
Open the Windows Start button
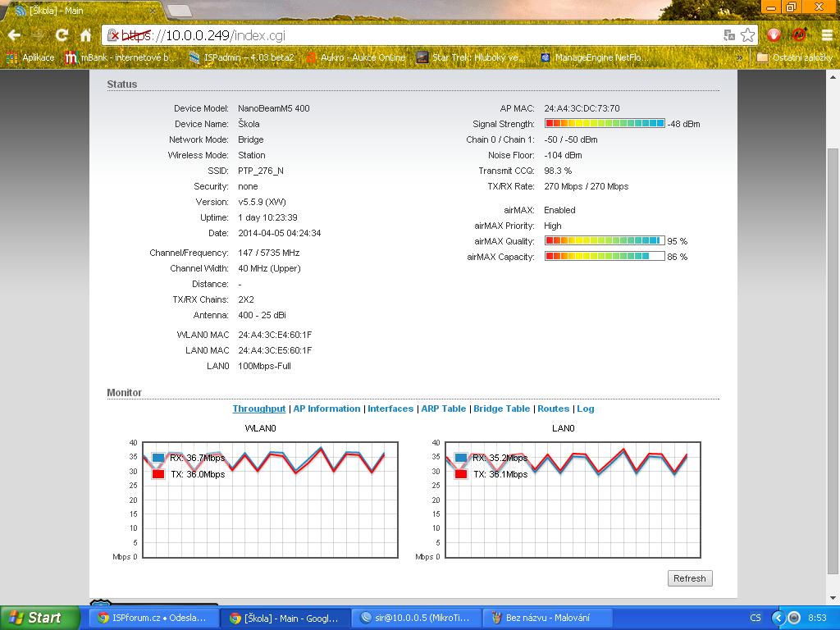coord(40,618)
